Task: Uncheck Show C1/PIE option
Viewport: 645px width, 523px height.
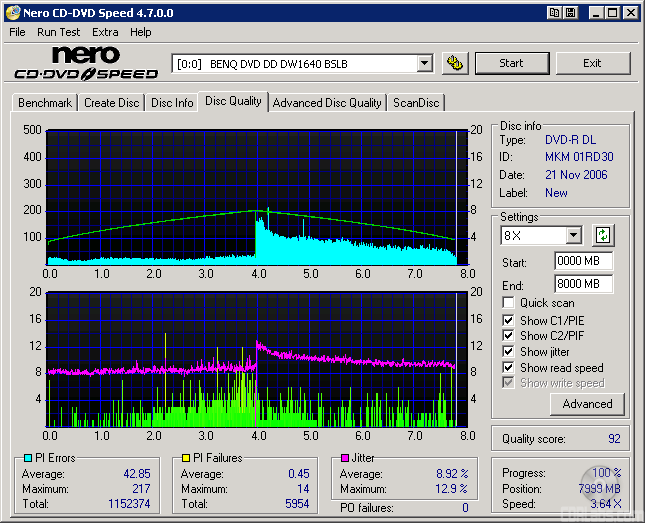Action: point(509,320)
